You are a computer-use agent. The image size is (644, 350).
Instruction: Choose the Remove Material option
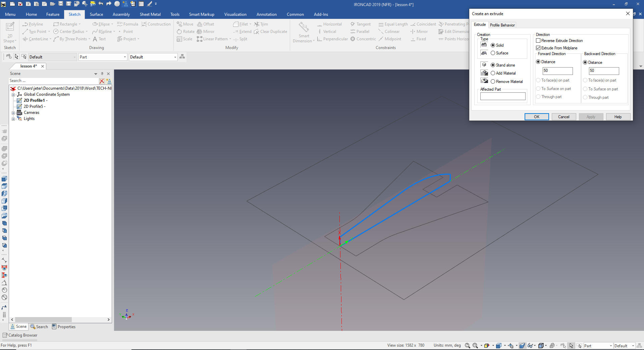pos(493,82)
